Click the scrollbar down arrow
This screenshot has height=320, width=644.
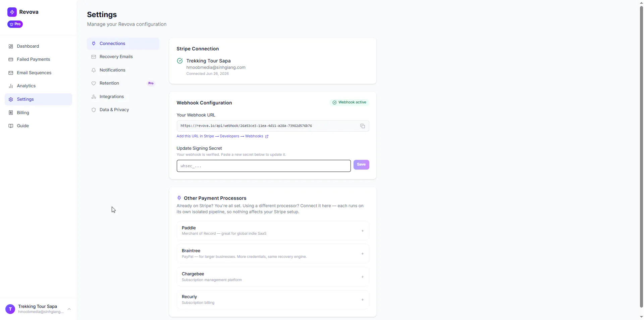[x=641, y=317]
